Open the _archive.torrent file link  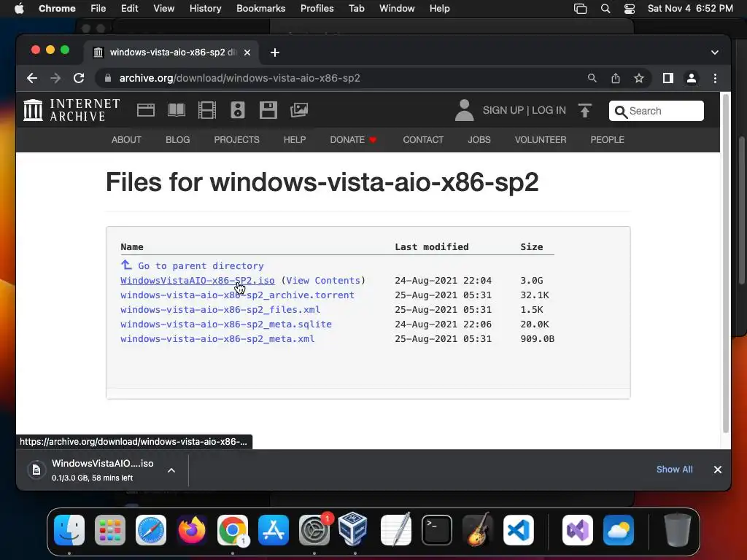pos(237,295)
